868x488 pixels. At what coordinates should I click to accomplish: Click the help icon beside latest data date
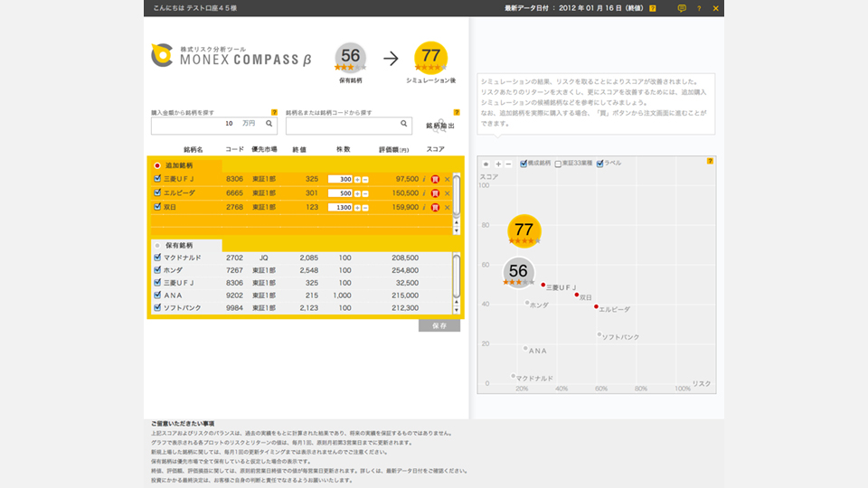coord(653,8)
